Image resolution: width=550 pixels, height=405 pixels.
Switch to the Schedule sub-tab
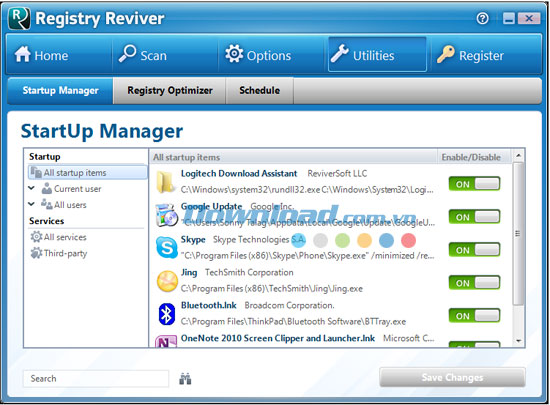[259, 90]
